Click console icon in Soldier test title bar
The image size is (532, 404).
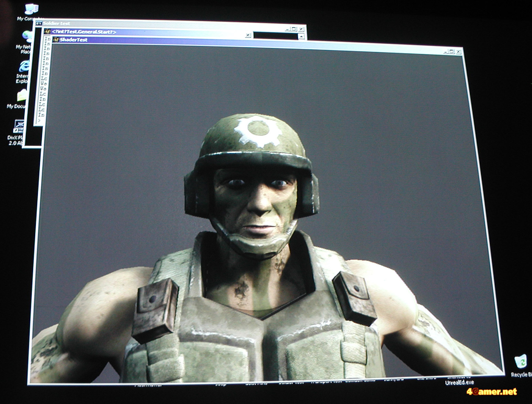[x=39, y=23]
